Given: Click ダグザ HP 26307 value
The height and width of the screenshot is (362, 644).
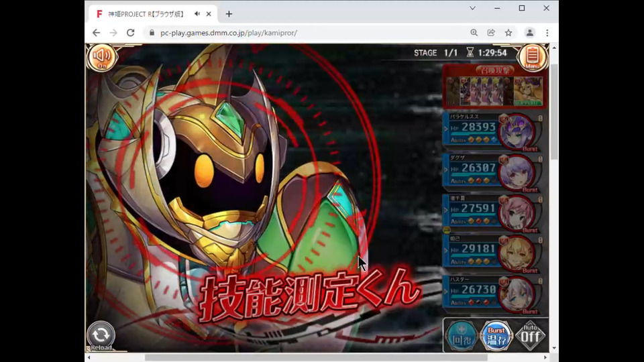Looking at the screenshot, I should pos(478,168).
